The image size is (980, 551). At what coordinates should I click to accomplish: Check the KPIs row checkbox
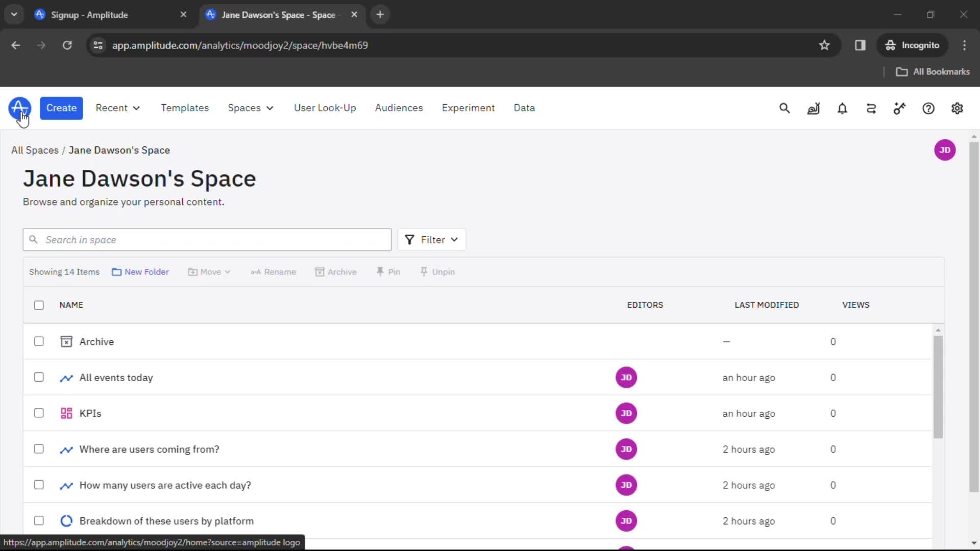click(39, 413)
